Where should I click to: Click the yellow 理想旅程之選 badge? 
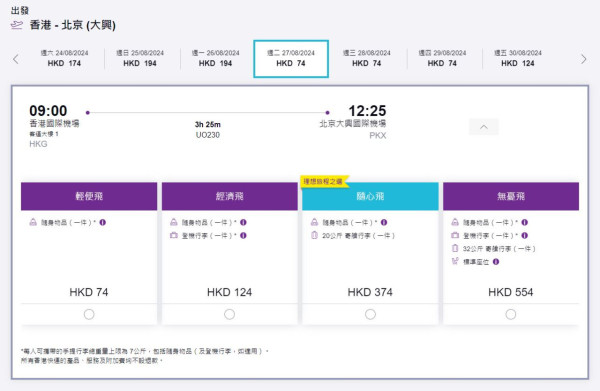324,181
